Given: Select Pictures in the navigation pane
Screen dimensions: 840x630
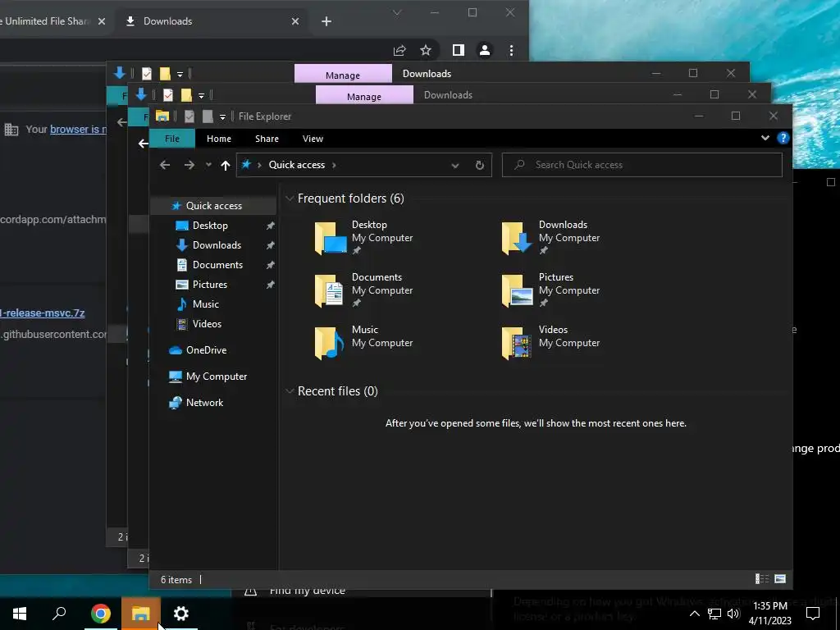Looking at the screenshot, I should [x=209, y=285].
